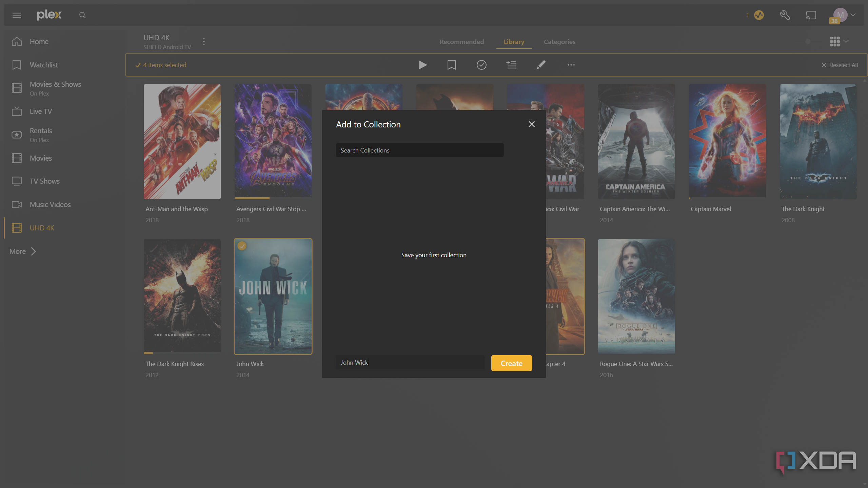Switch to the Recommended tab
This screenshot has width=868, height=488.
click(x=462, y=42)
